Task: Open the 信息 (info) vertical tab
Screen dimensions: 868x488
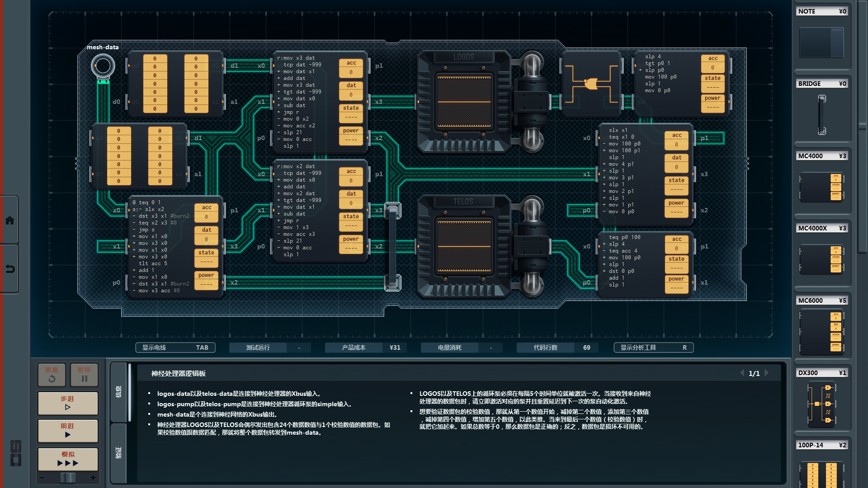Action: (x=118, y=391)
